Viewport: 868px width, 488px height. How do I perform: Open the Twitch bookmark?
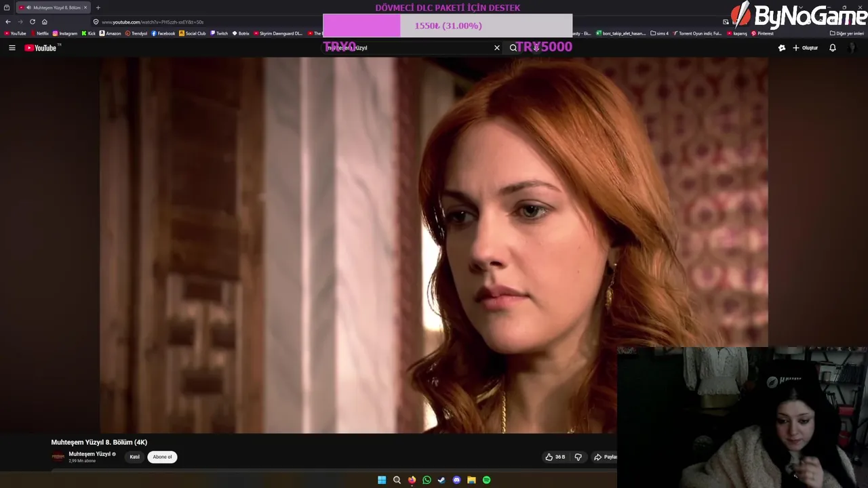pyautogui.click(x=219, y=33)
